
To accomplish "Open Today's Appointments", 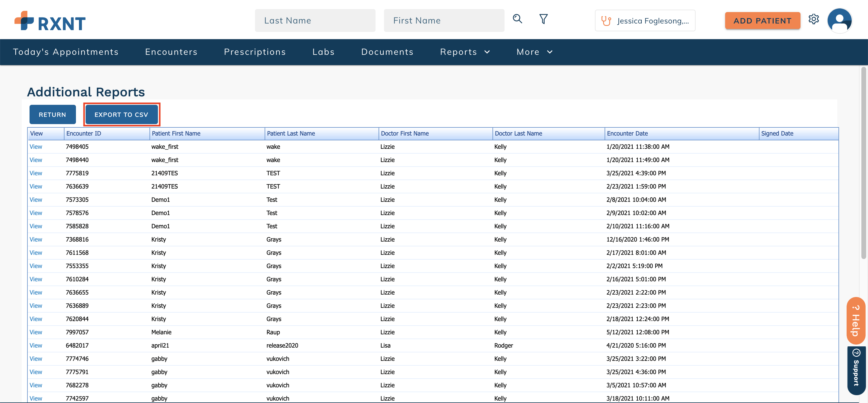I will [66, 52].
